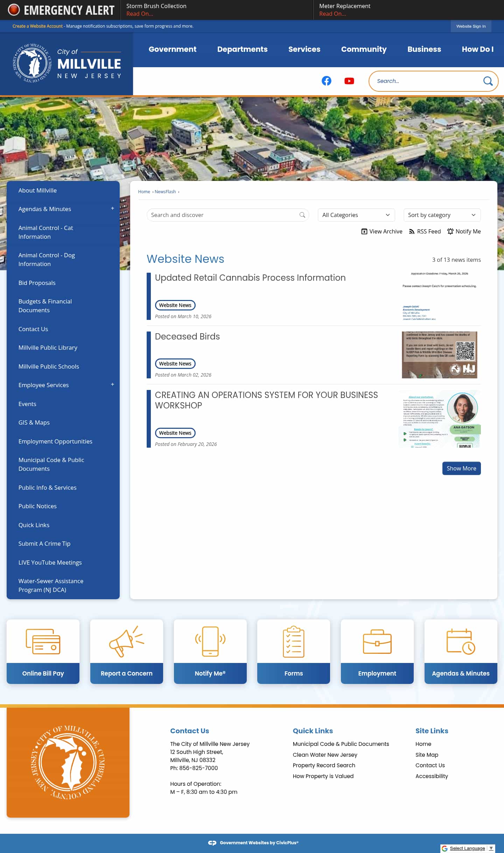Open the Select Language translate widget
Image resolution: width=504 pixels, height=853 pixels.
coord(467,848)
